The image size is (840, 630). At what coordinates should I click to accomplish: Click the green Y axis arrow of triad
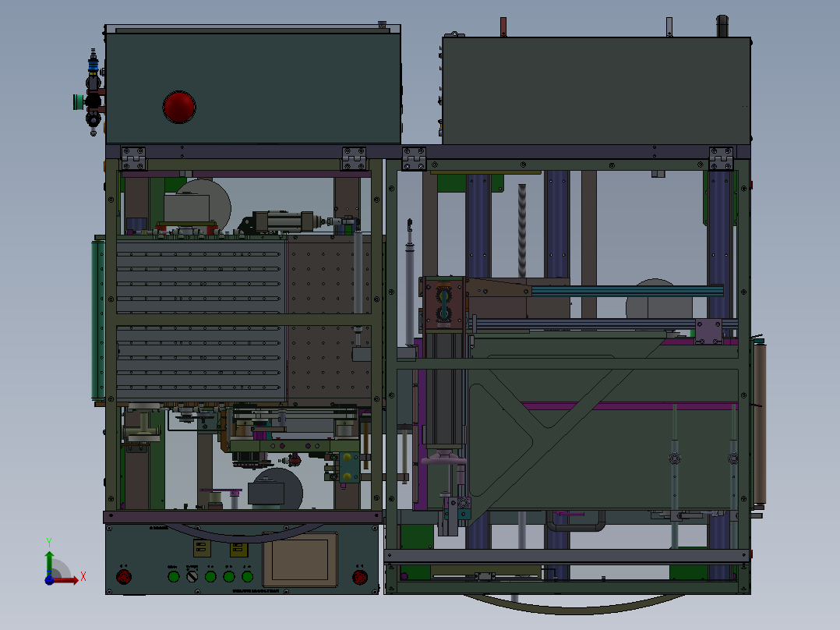click(49, 562)
